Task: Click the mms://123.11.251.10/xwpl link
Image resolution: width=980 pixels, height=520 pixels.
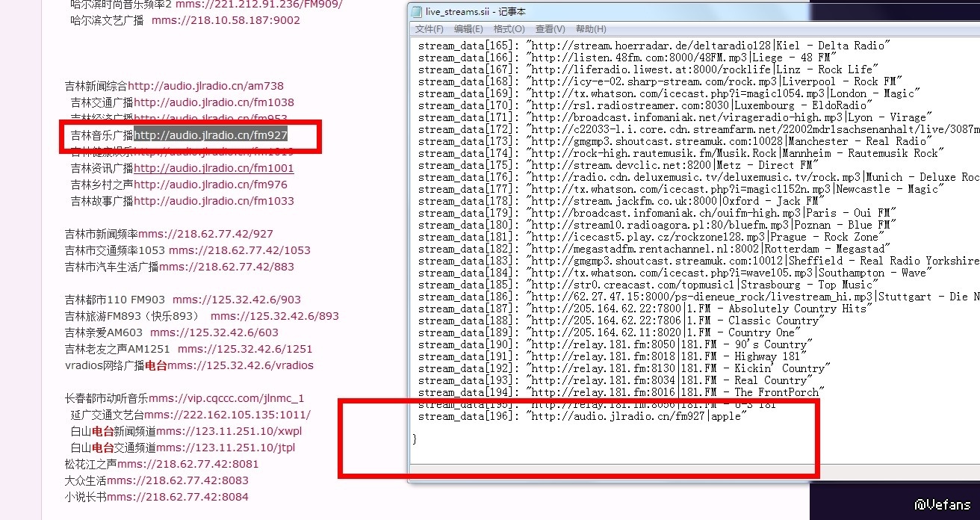Action: coord(229,431)
